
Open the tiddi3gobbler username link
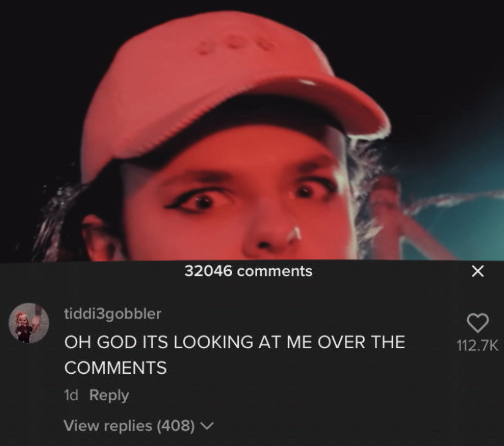click(113, 314)
